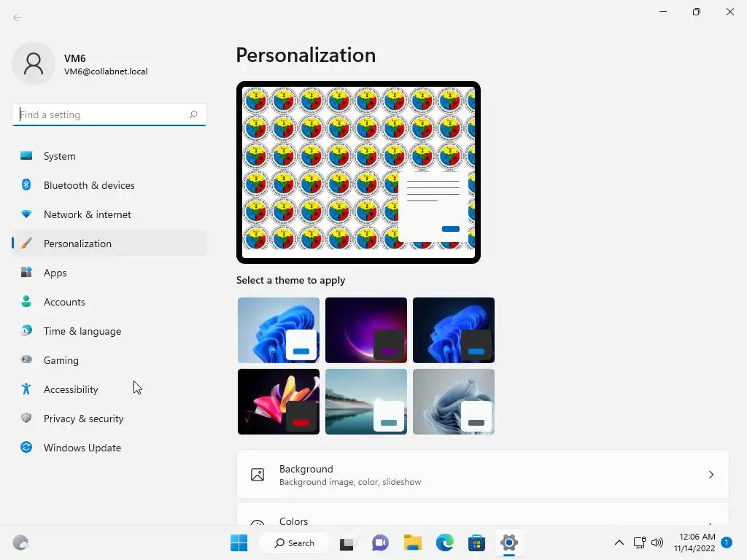Open the Colors settings row

click(483, 515)
